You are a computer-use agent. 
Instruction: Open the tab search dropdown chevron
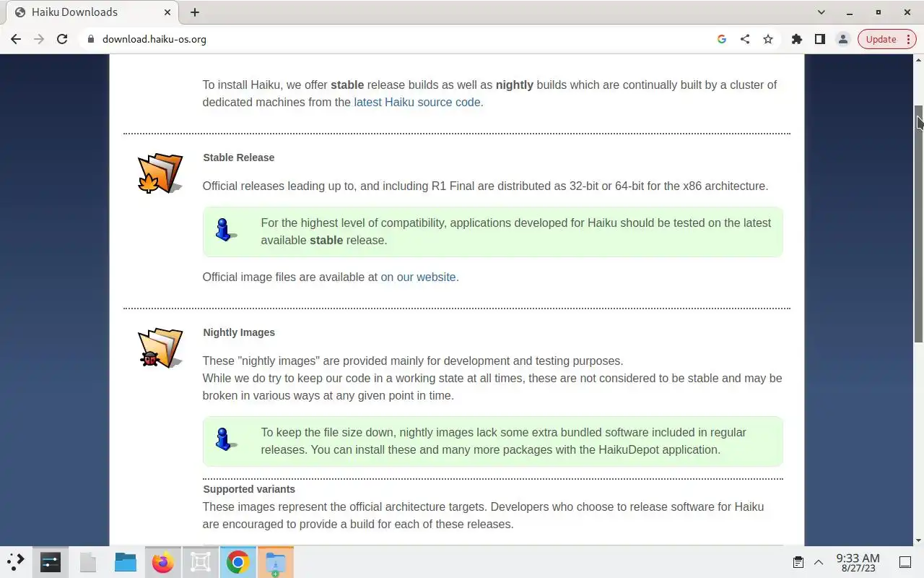click(x=821, y=12)
